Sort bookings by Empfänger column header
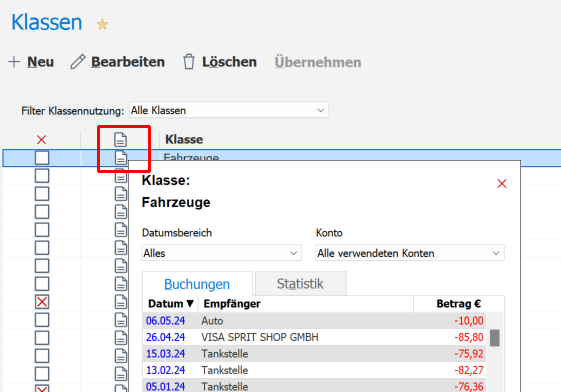 pyautogui.click(x=232, y=304)
